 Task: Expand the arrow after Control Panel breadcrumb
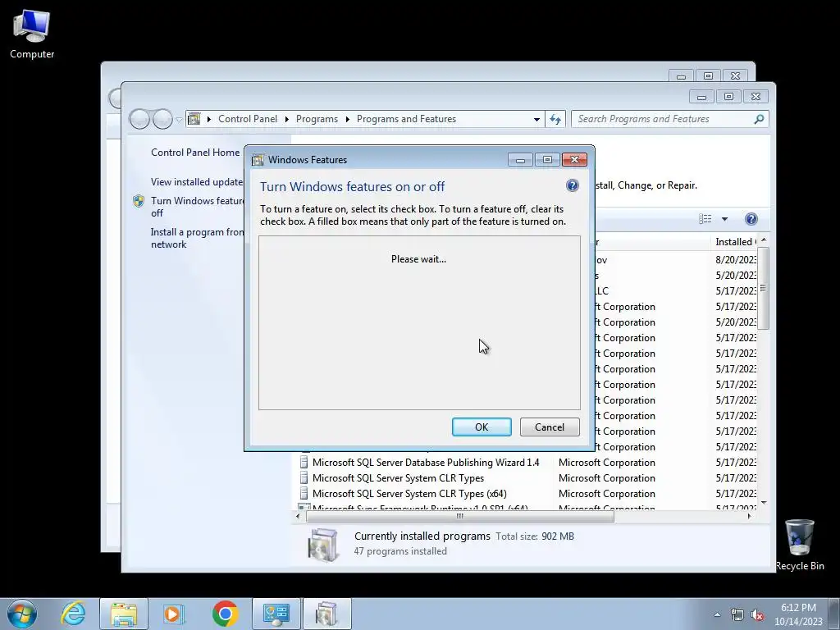click(x=286, y=119)
